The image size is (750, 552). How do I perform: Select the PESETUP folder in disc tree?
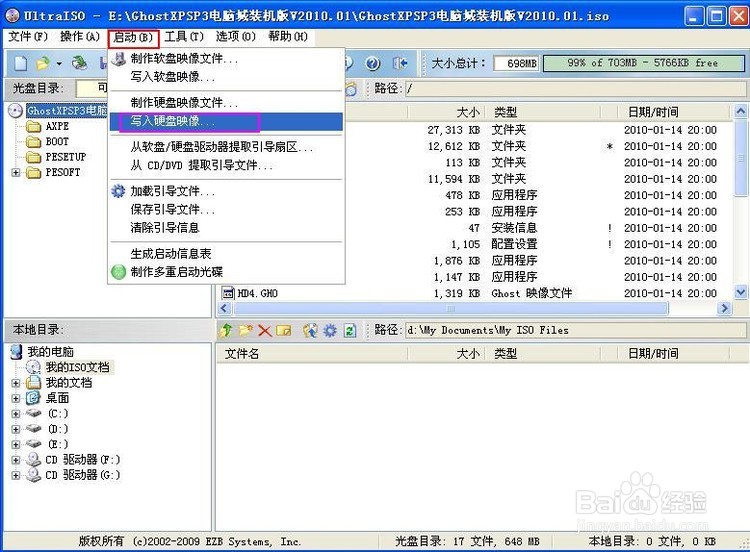click(x=66, y=157)
